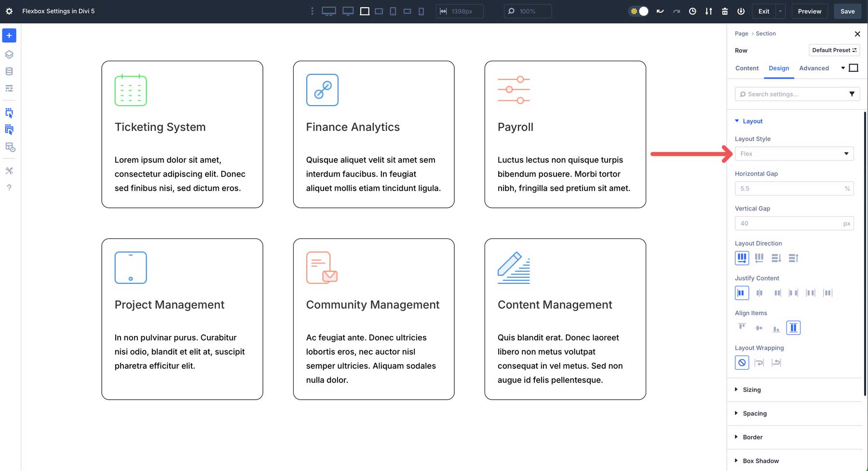This screenshot has width=868, height=471.
Task: Expand the Spacing section
Action: click(x=754, y=413)
